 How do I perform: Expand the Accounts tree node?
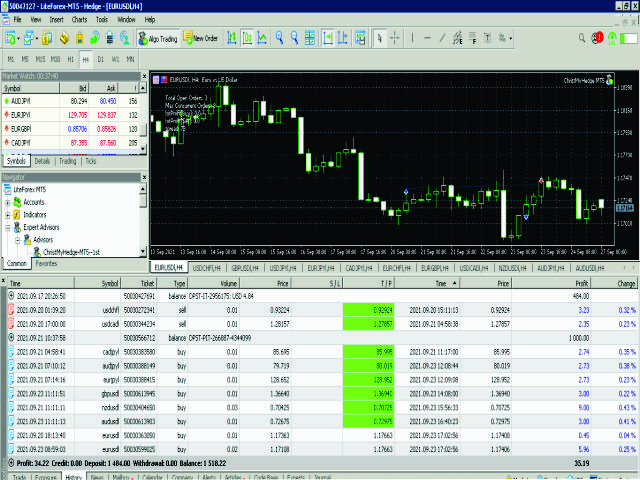pos(8,203)
